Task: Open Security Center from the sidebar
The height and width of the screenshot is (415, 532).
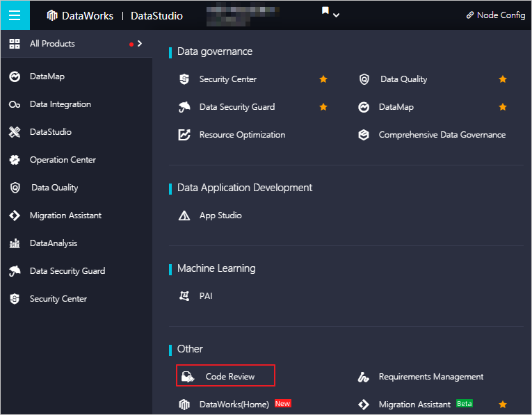Action: coord(58,299)
